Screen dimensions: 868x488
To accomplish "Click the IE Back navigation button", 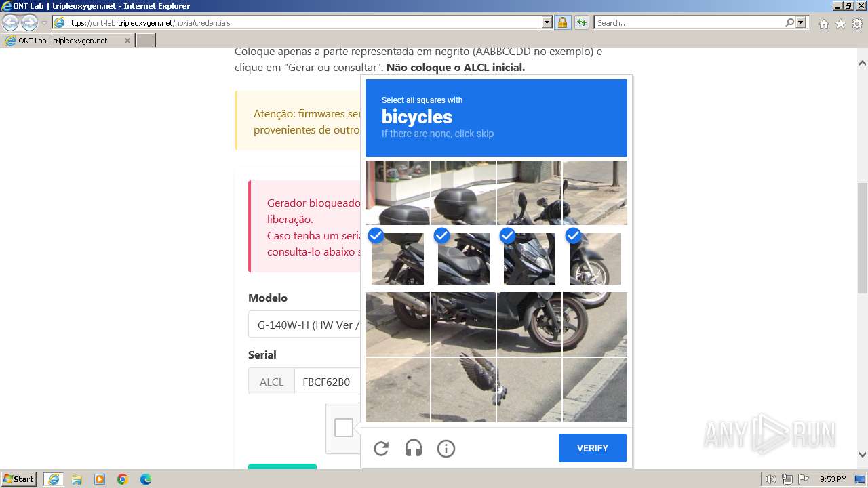I will [x=11, y=23].
